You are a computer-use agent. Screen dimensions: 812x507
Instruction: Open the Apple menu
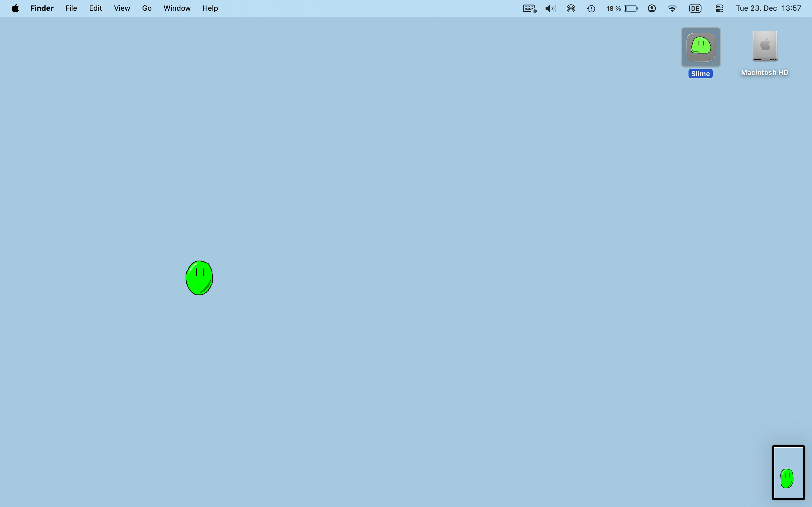(x=15, y=8)
